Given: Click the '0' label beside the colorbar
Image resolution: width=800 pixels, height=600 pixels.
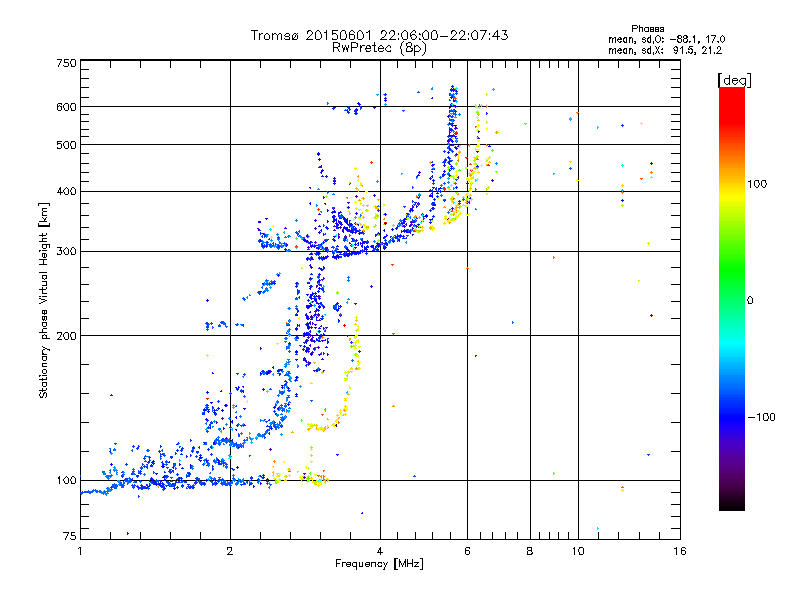Looking at the screenshot, I should (x=750, y=301).
